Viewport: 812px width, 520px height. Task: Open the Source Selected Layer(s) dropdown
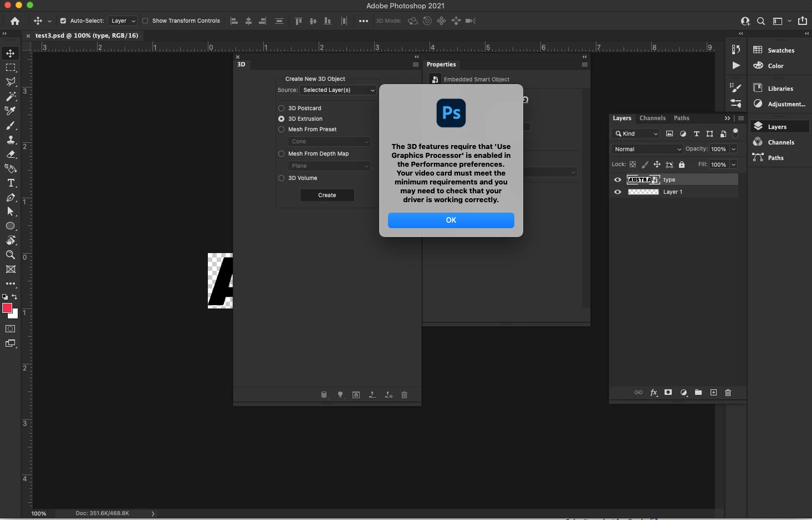pyautogui.click(x=339, y=90)
